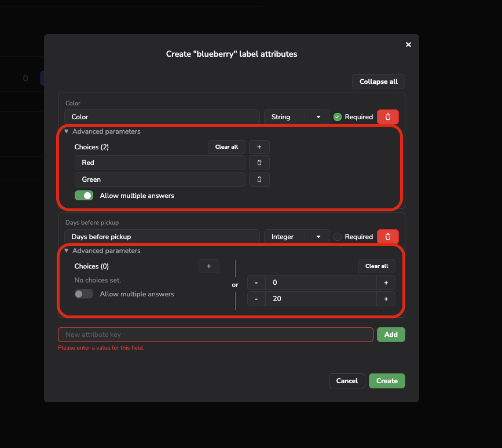Open the String type dropdown for Color
This screenshot has width=502, height=448.
click(x=296, y=117)
